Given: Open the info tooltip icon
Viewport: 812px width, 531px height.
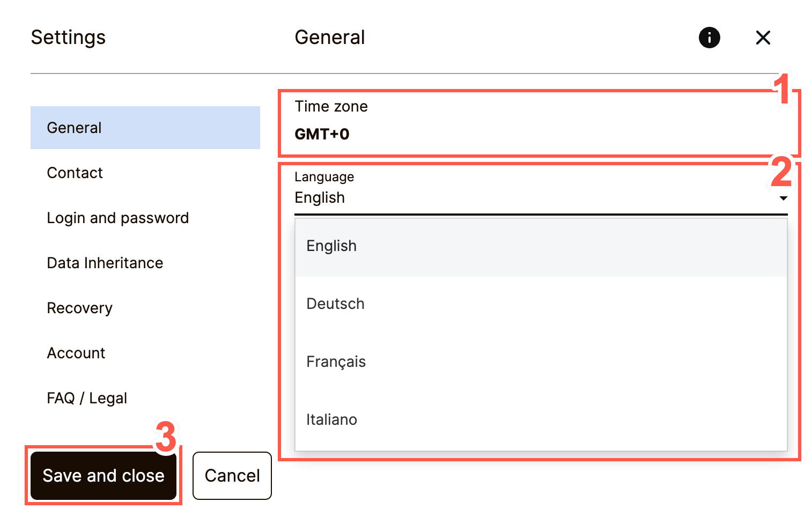Looking at the screenshot, I should tap(709, 38).
